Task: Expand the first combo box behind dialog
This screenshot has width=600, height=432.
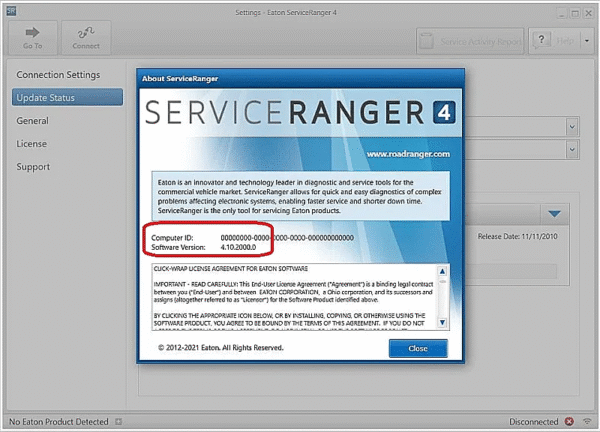Action: click(572, 127)
